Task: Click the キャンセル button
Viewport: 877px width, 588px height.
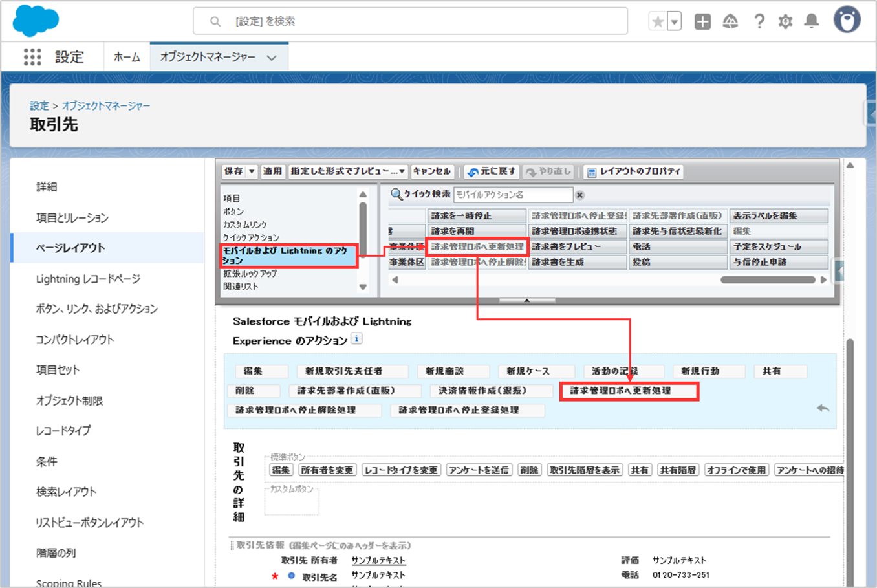Action: pos(432,171)
